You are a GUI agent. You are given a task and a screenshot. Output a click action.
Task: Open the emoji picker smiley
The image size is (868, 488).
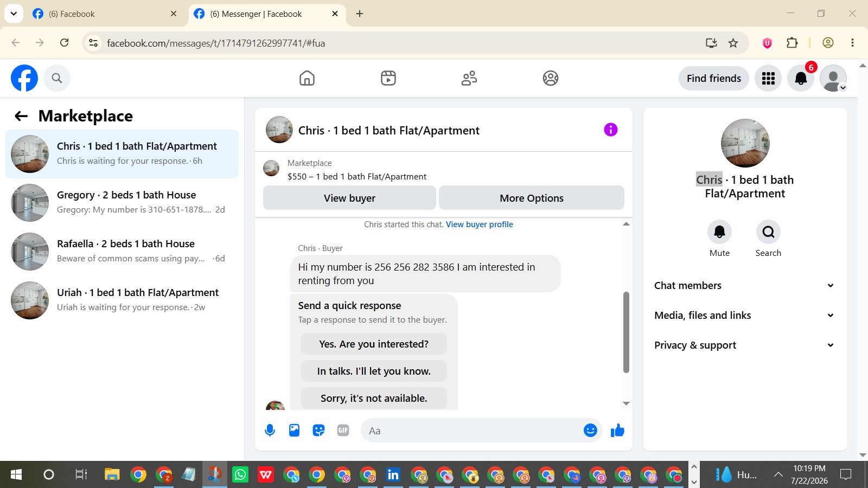coord(590,431)
